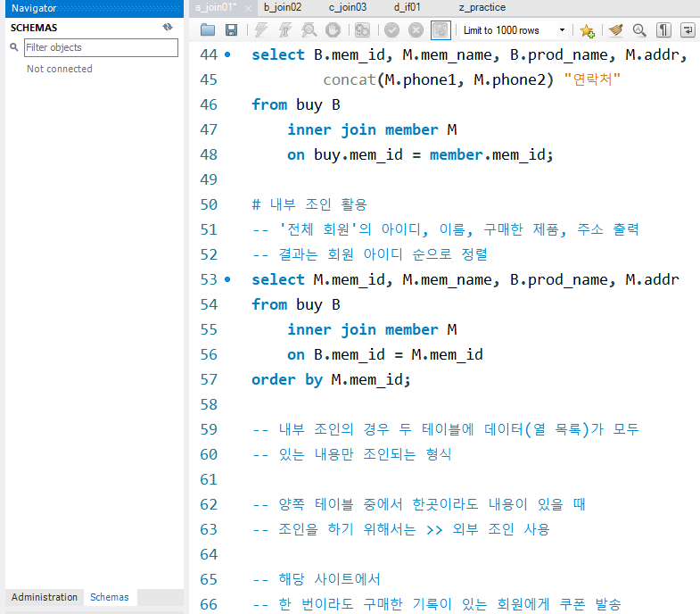
Task: Open the c_join03 editor tab
Action: coord(347,8)
